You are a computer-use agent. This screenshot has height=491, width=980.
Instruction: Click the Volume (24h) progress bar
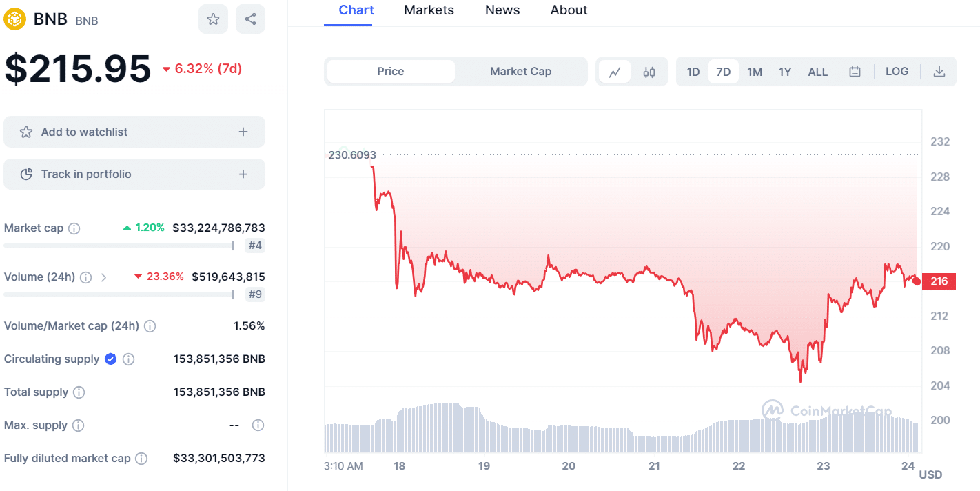(119, 294)
